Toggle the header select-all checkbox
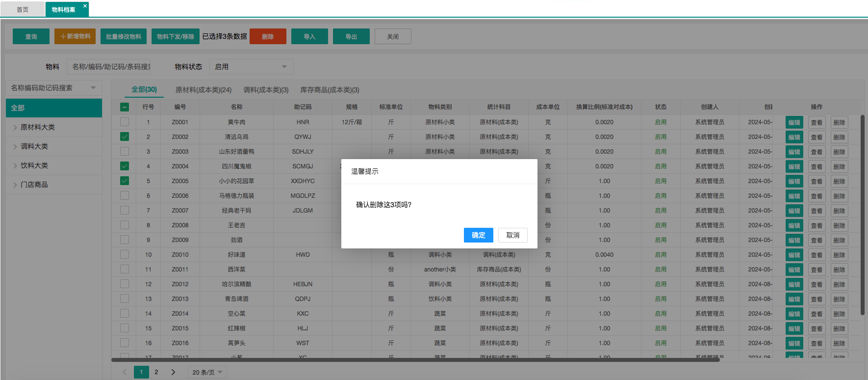The image size is (868, 380). pos(125,107)
